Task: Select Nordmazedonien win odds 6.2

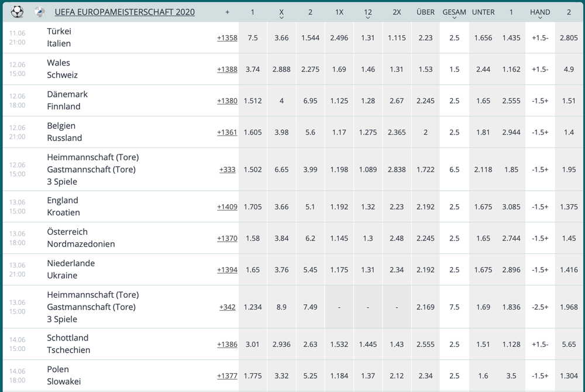Action: pos(310,238)
